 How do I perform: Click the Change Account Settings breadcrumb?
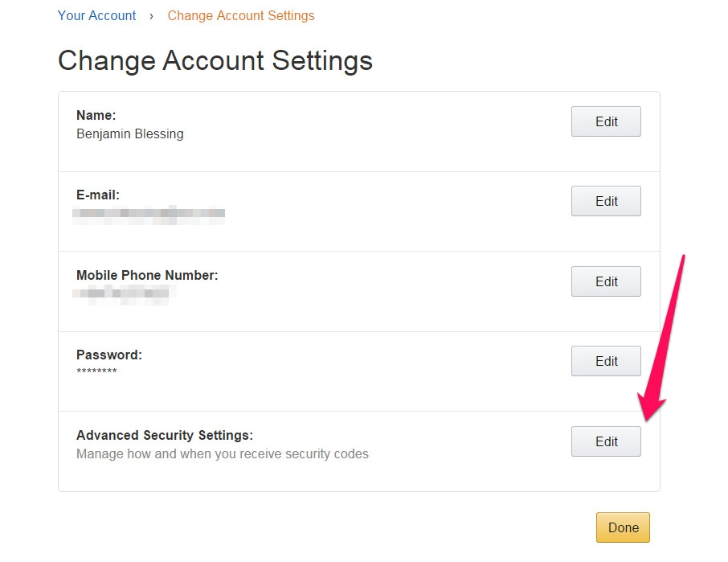click(240, 15)
